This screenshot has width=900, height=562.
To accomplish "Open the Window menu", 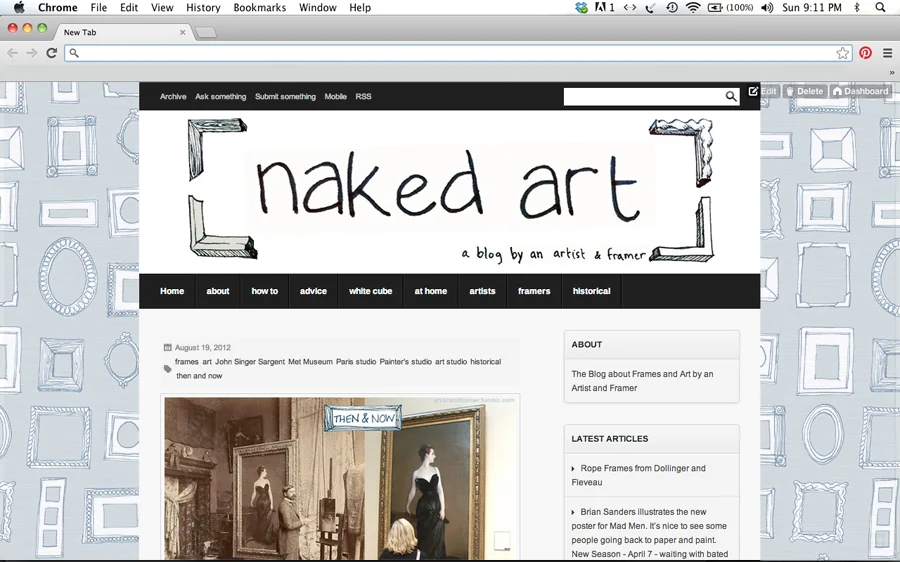I will coord(317,7).
